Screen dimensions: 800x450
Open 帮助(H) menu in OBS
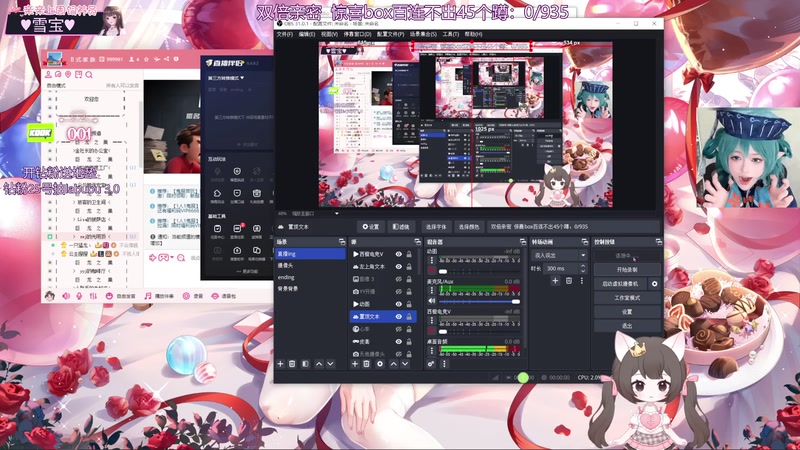[x=473, y=34]
